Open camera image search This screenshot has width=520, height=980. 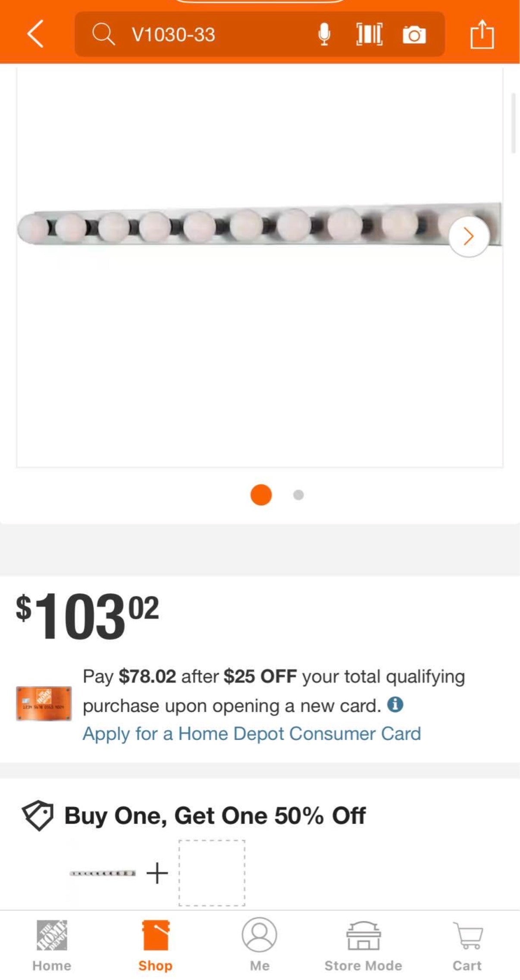point(414,34)
